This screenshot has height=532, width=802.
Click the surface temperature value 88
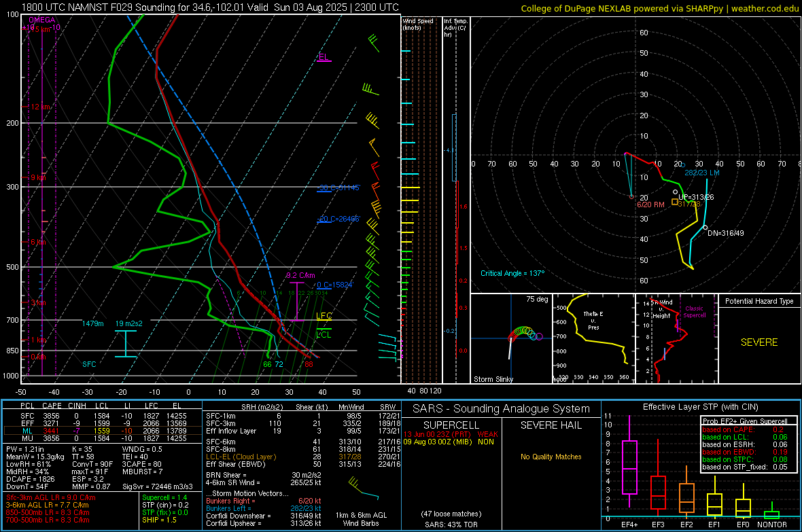tap(309, 364)
